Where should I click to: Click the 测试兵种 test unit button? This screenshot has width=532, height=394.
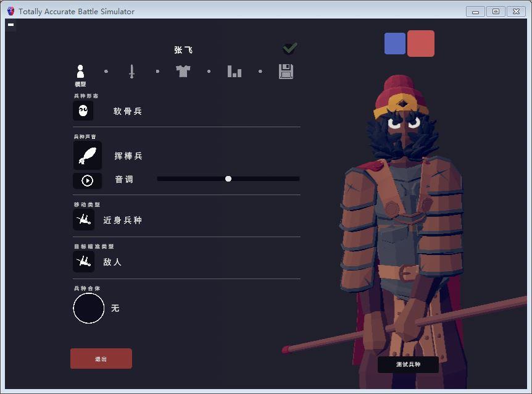408,364
